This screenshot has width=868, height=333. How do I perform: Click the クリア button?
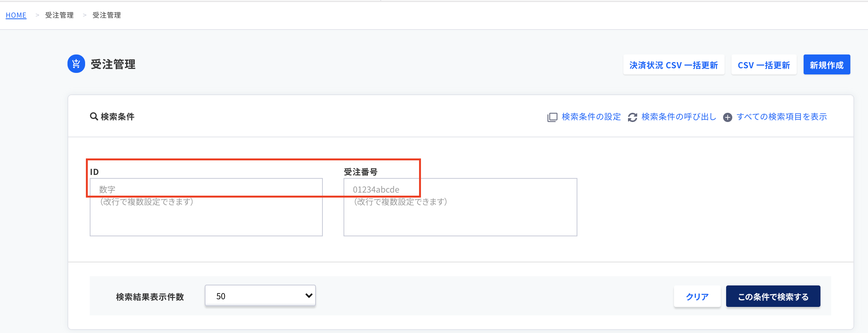tap(697, 297)
